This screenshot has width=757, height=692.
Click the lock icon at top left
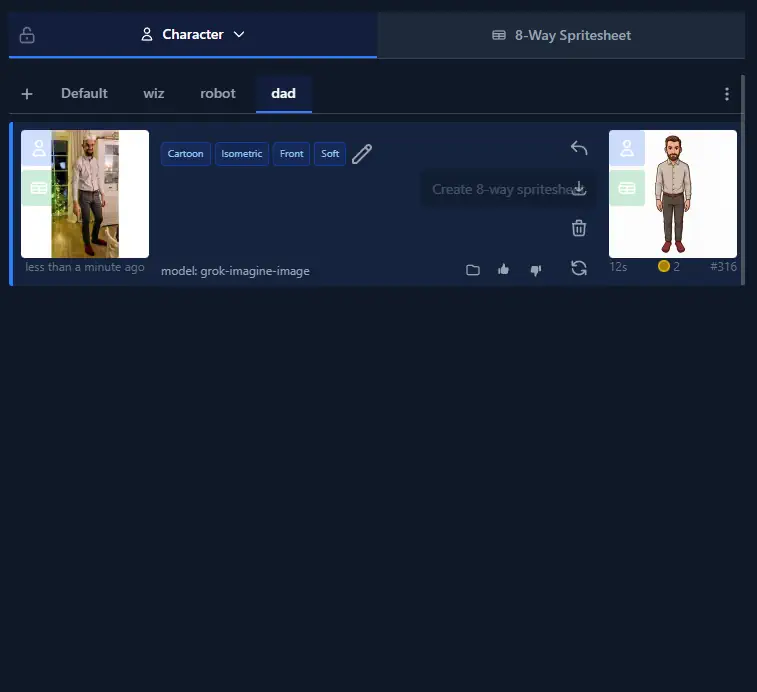[27, 35]
